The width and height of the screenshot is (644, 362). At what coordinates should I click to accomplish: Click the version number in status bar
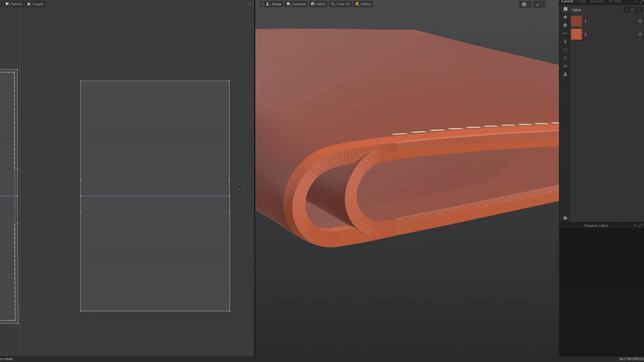pyautogui.click(x=631, y=359)
